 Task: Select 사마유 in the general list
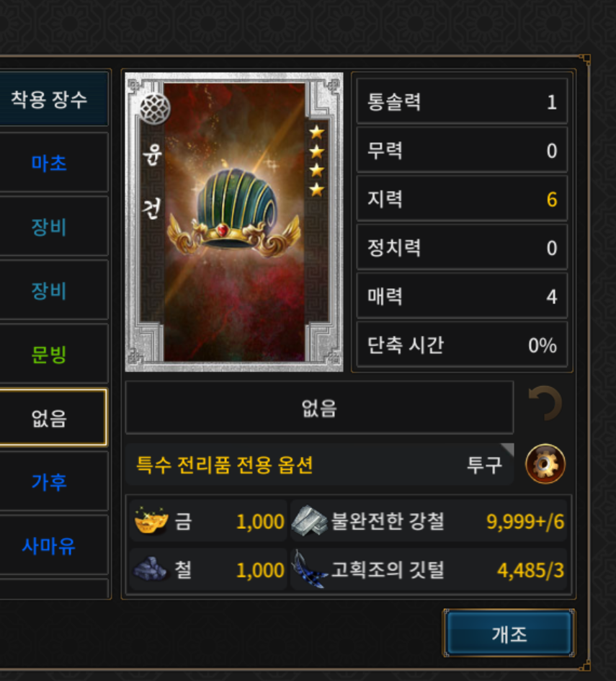[x=49, y=546]
